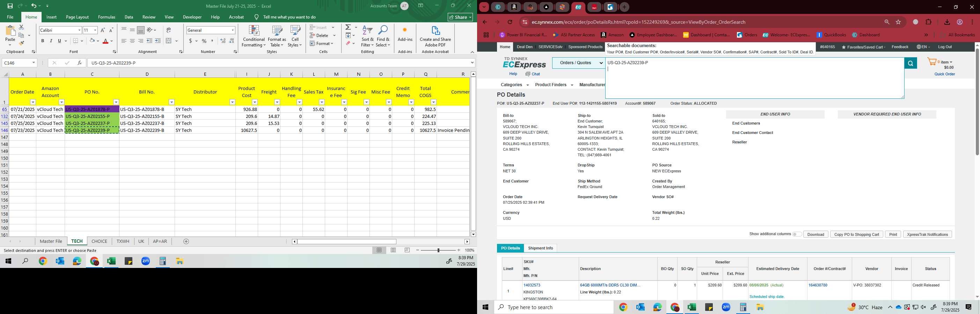Open the Amazon browser tab
This screenshot has height=314, width=980.
pos(514,7)
